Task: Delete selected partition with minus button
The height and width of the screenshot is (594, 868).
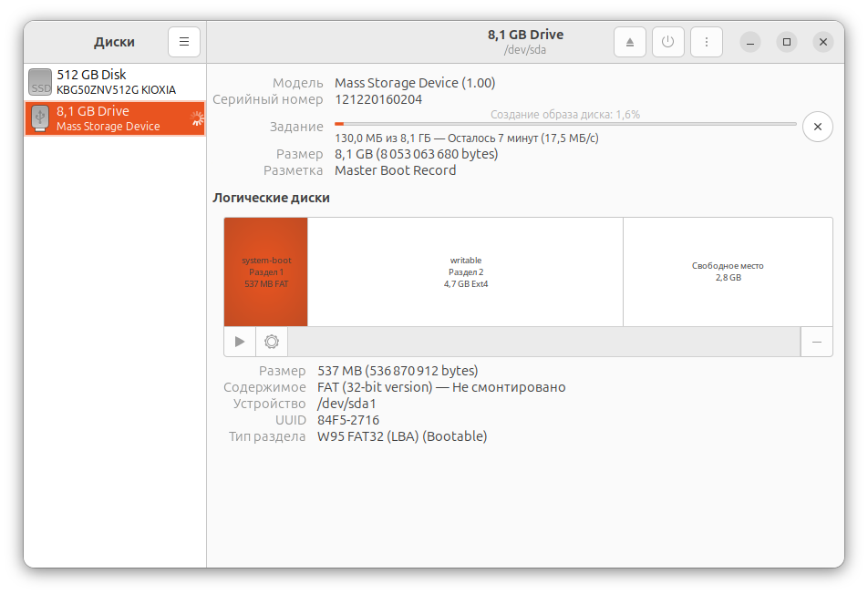Action: coord(817,342)
